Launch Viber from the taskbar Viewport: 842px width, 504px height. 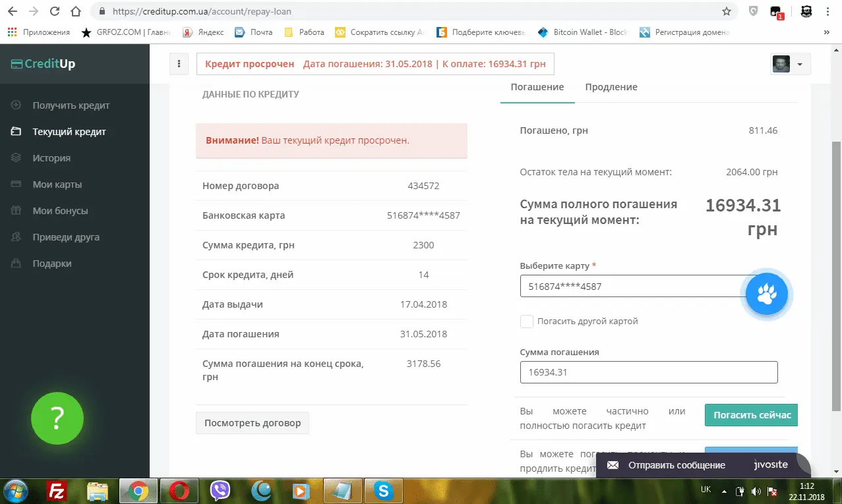220,491
